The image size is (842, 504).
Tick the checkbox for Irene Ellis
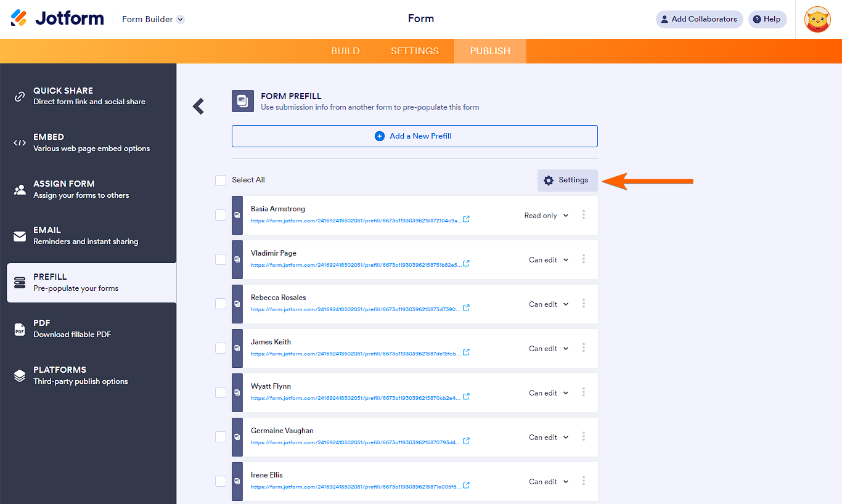pyautogui.click(x=221, y=481)
